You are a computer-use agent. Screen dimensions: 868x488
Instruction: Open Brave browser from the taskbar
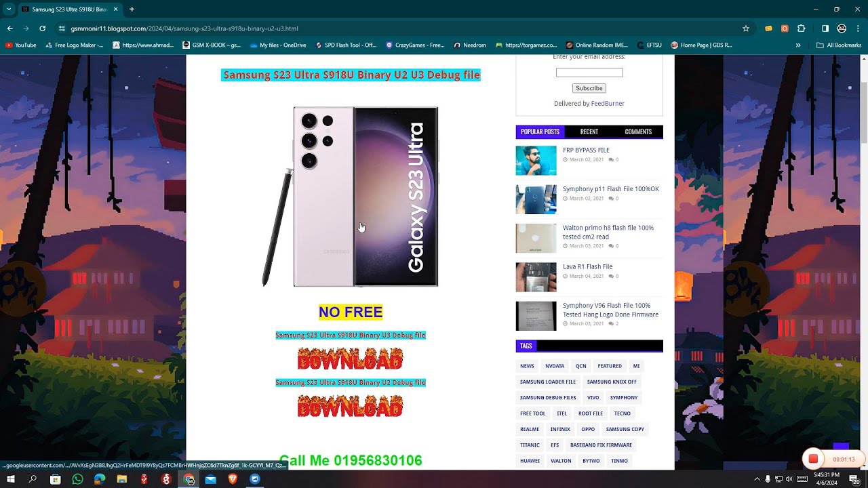tap(233, 479)
